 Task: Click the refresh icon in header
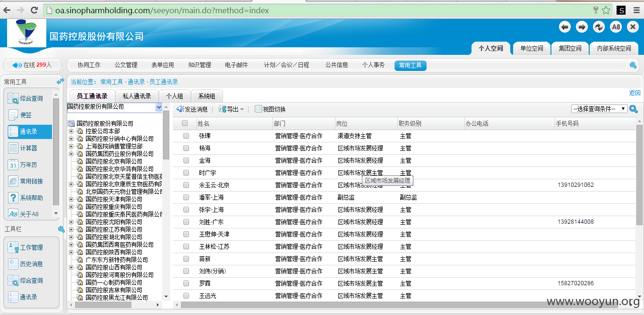599,27
